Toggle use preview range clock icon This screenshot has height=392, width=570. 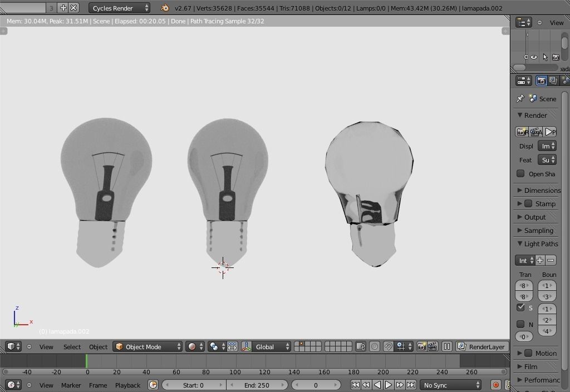click(x=153, y=385)
